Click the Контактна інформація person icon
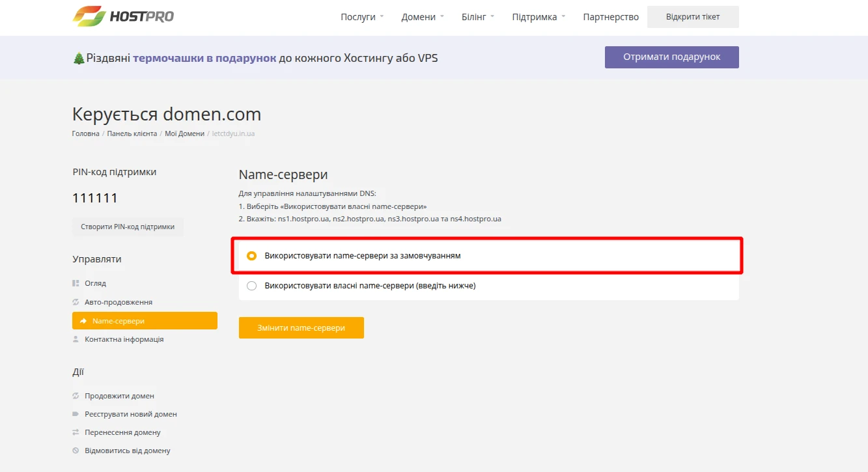Image resolution: width=868 pixels, height=472 pixels. [77, 339]
